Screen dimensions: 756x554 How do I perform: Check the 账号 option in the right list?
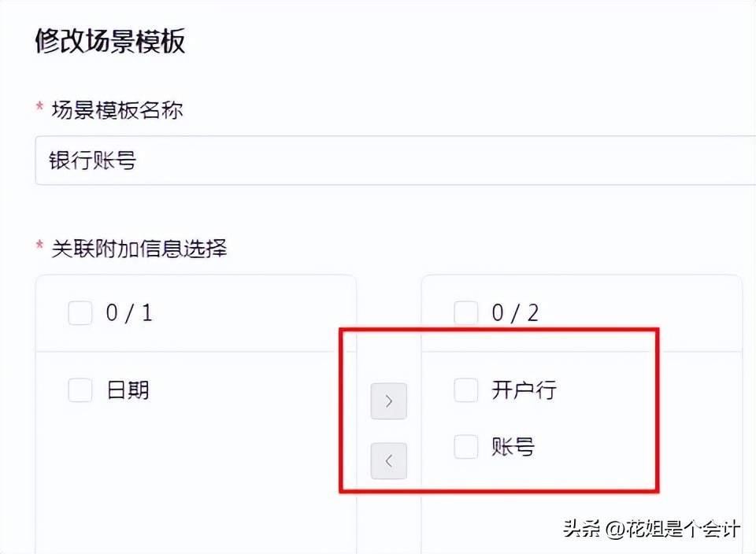click(x=465, y=447)
